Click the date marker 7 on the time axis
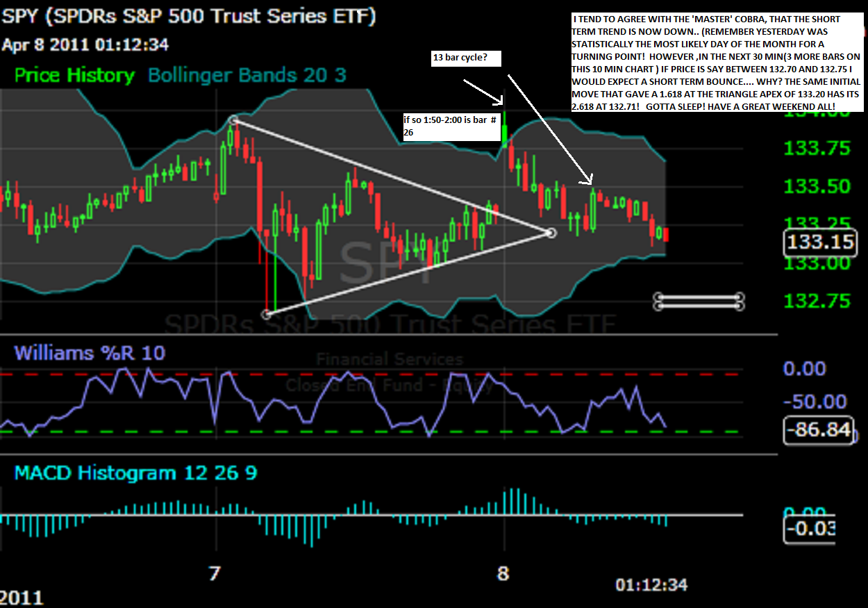Screen dimensions: 868x608 coord(215,573)
